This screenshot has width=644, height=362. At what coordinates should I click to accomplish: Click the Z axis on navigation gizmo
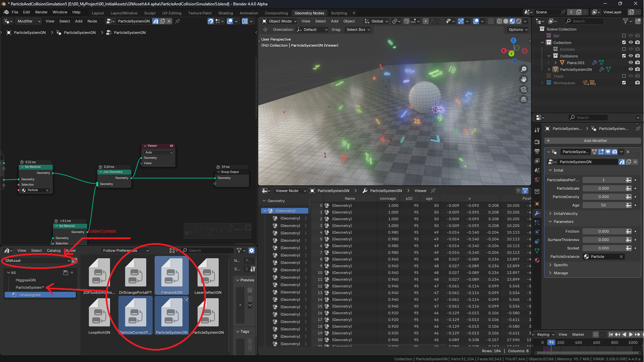click(513, 40)
